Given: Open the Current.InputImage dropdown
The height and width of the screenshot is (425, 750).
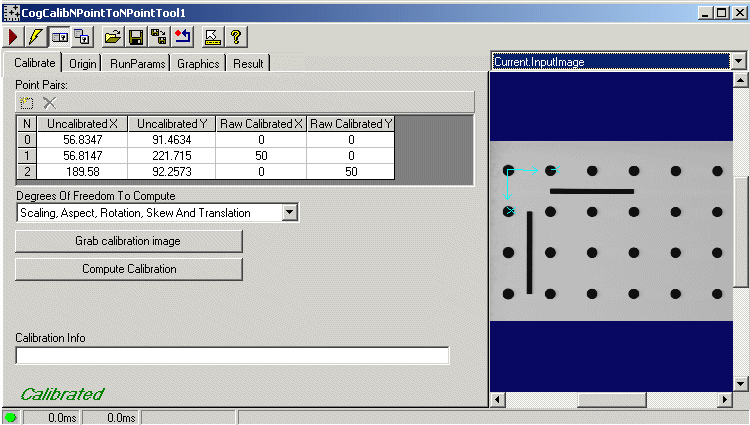Looking at the screenshot, I should (x=739, y=61).
